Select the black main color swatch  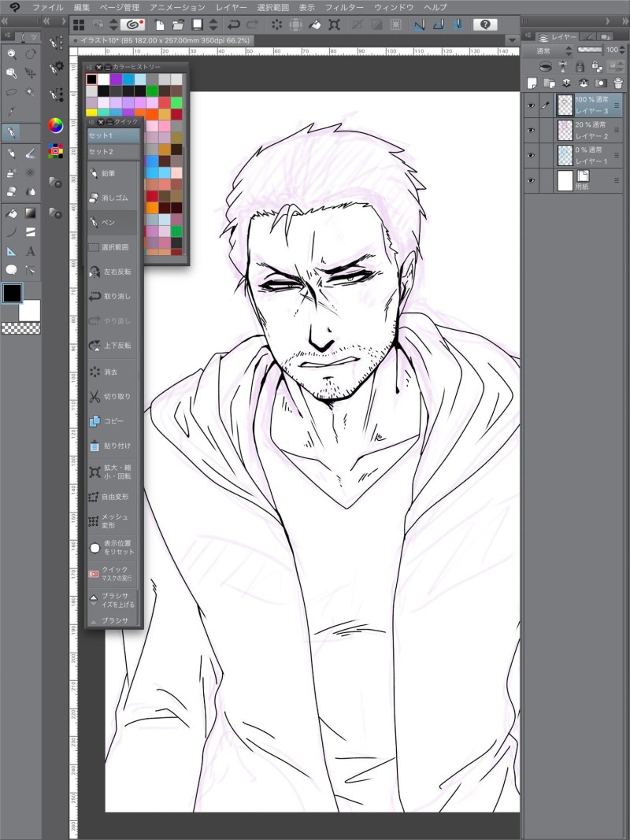point(12,293)
